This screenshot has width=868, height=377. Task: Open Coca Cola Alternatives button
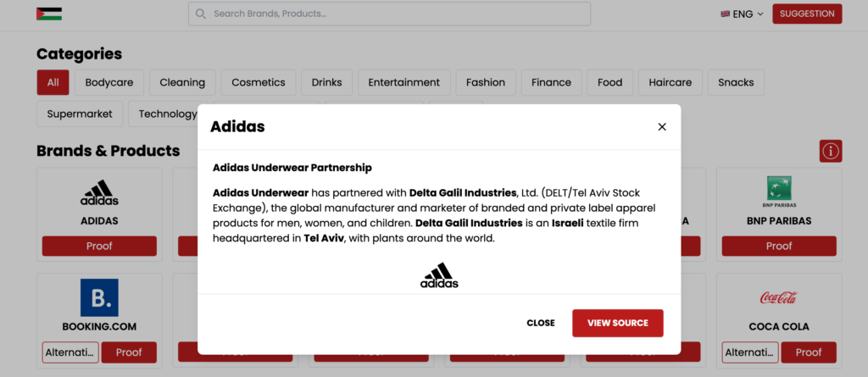(x=750, y=352)
